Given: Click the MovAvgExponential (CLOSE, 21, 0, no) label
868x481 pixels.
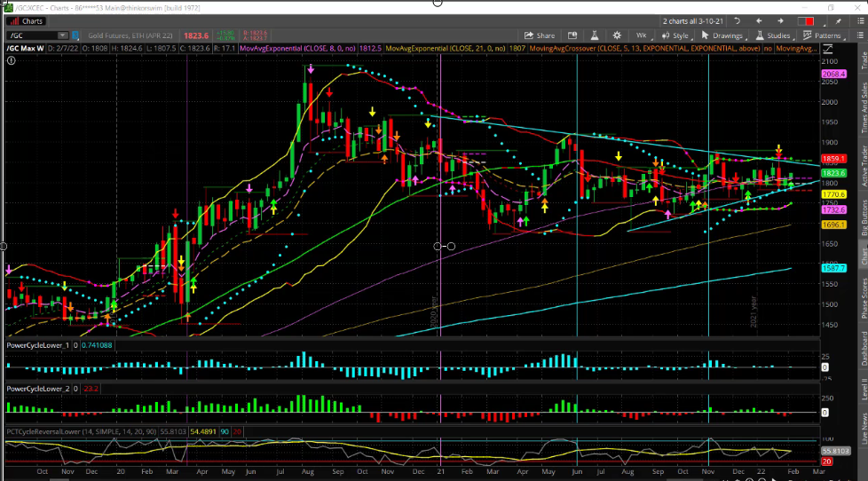Looking at the screenshot, I should tap(445, 49).
